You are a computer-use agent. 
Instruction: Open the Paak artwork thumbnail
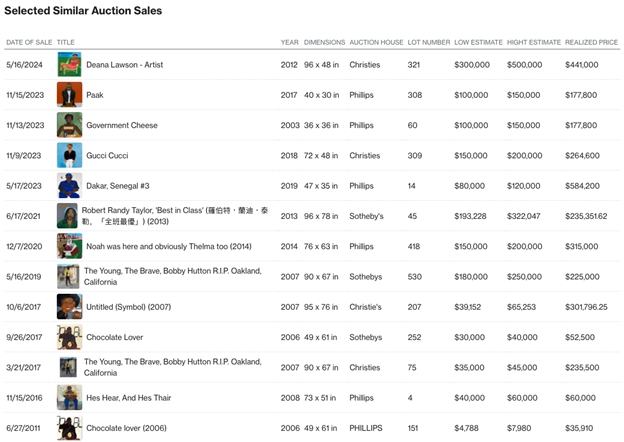pos(69,95)
